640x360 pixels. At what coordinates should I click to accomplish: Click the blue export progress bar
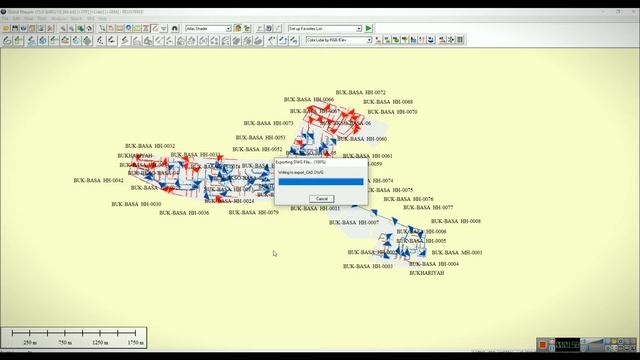point(321,182)
